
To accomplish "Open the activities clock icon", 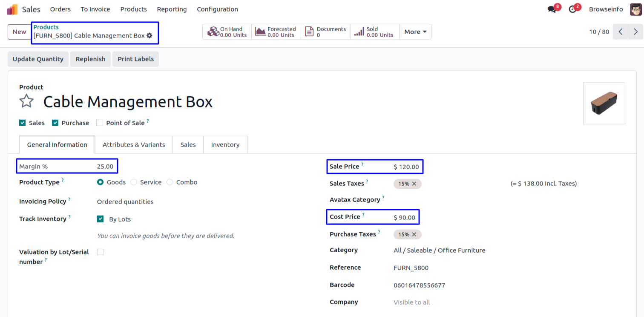I will click(x=573, y=9).
